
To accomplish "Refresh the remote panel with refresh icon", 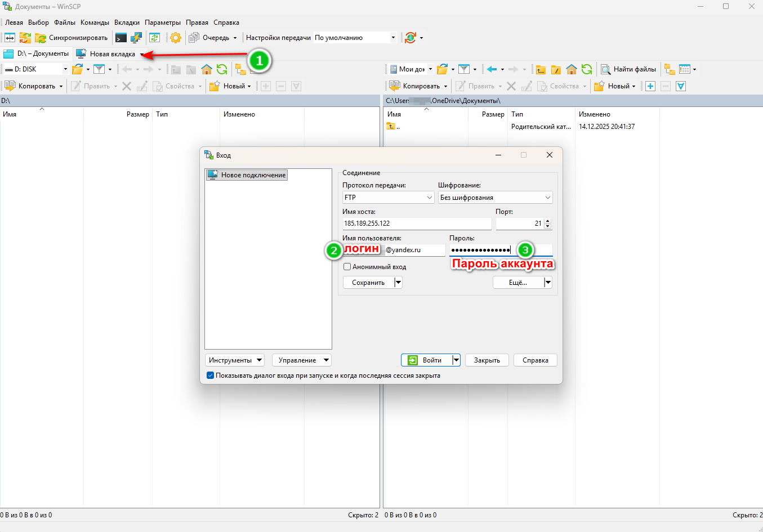I will tap(587, 69).
